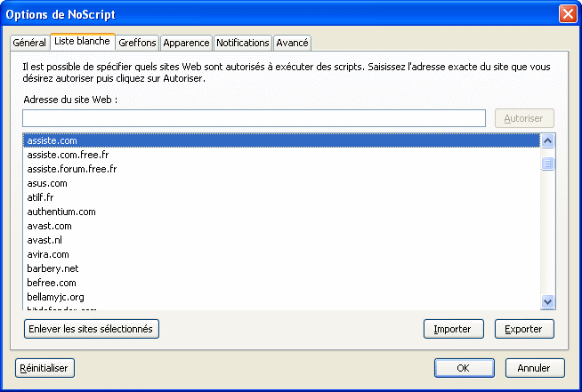Select befree.com in the whitelist
This screenshot has width=582, height=392.
pyautogui.click(x=281, y=283)
